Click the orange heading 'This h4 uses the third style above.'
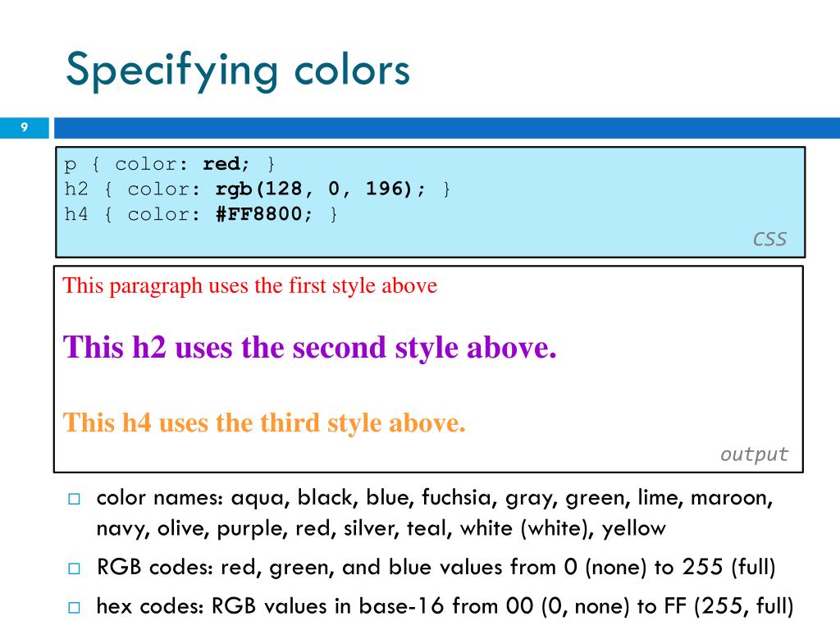This screenshot has width=840, height=630. coord(264,422)
